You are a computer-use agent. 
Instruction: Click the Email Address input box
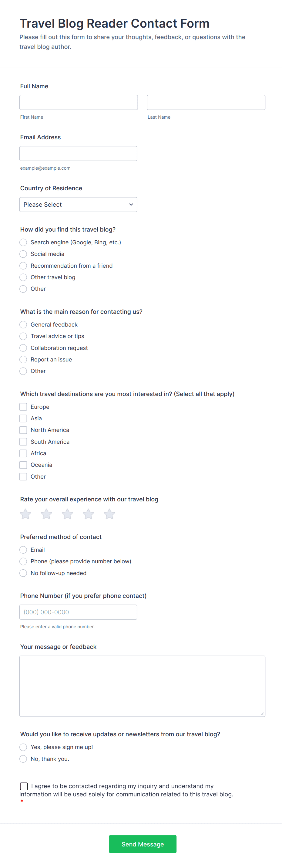point(78,153)
